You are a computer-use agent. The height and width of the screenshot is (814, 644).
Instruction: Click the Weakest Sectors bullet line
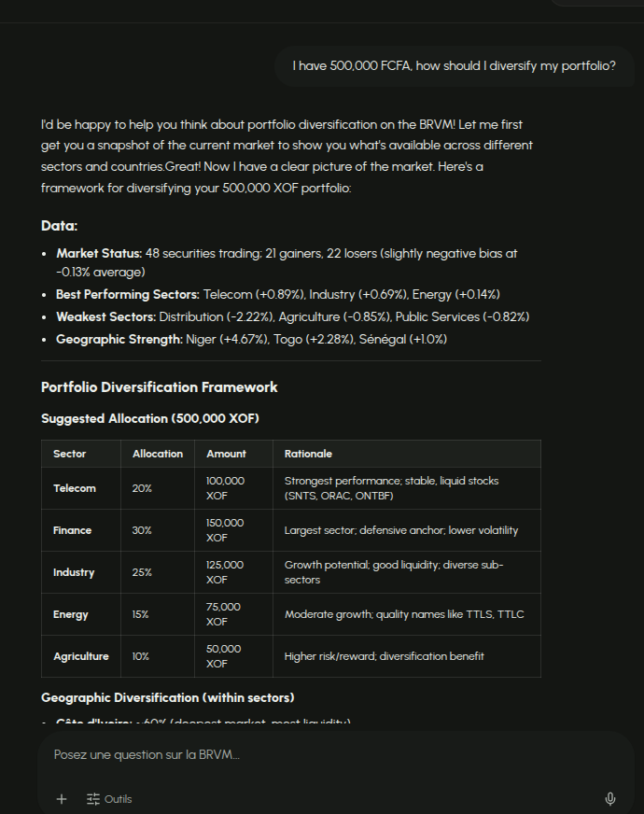pyautogui.click(x=293, y=316)
